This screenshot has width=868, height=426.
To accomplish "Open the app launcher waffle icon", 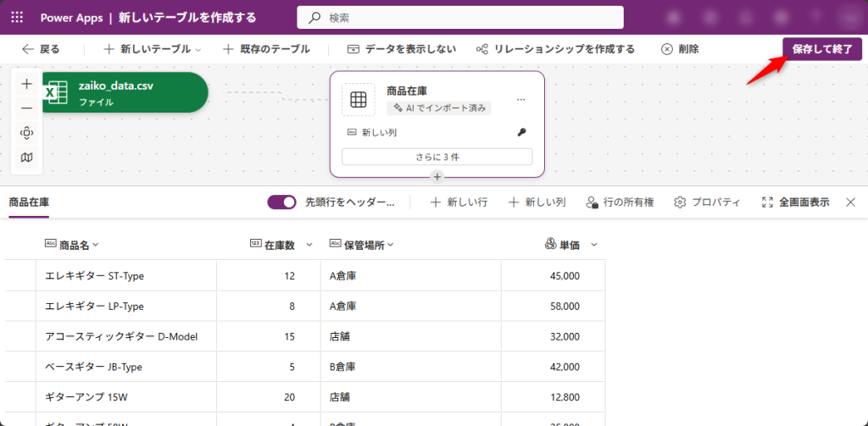I will pyautogui.click(x=17, y=17).
